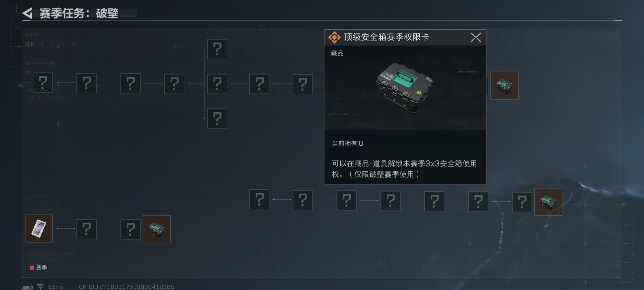Select the fourth locked mission in the upper chain
The width and height of the screenshot is (644, 290).
click(174, 84)
